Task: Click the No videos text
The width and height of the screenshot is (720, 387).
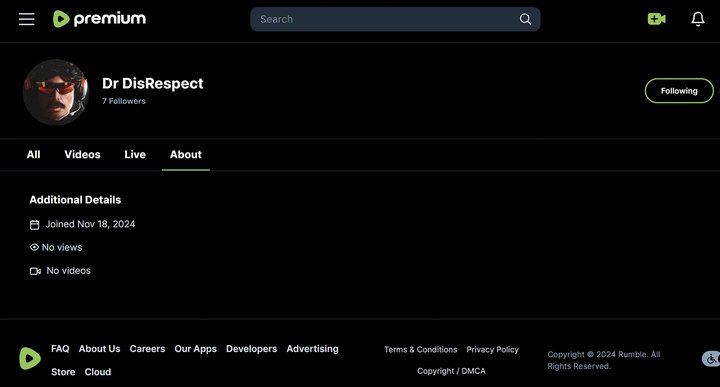Action: [68, 271]
